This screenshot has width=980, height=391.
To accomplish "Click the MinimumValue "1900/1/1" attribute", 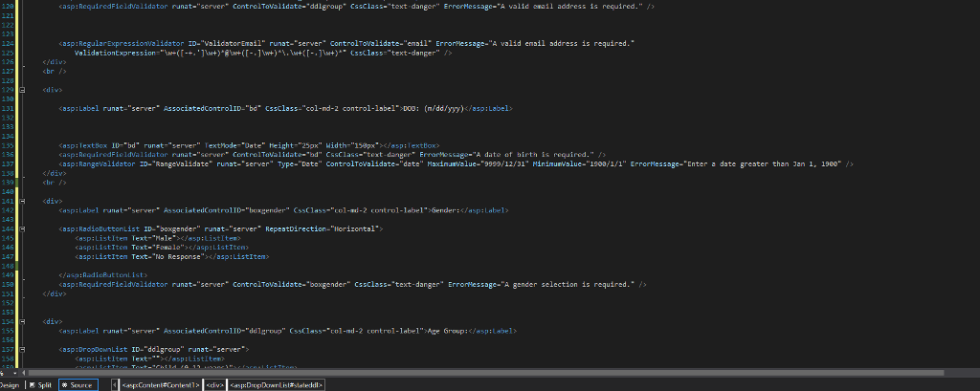I will click(x=575, y=164).
